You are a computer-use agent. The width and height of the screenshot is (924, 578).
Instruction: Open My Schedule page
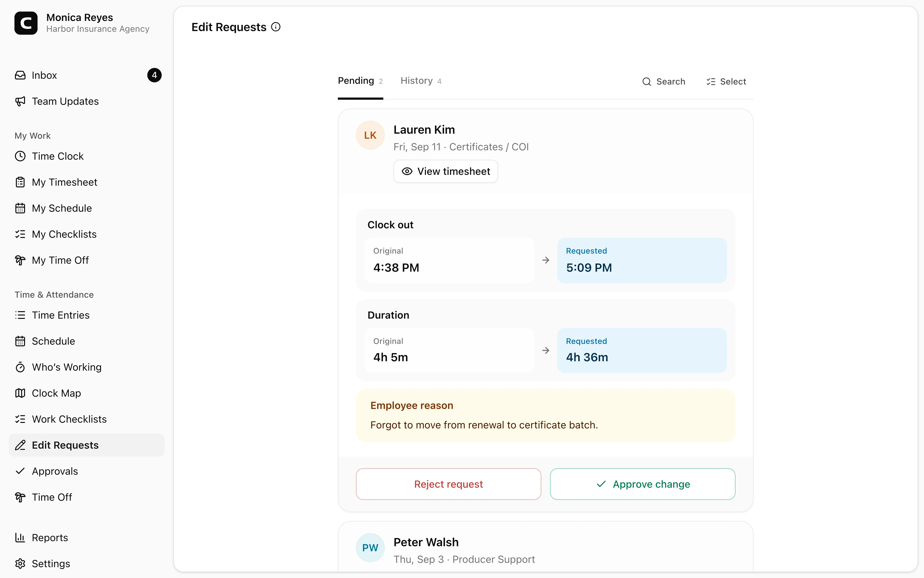click(x=87, y=208)
